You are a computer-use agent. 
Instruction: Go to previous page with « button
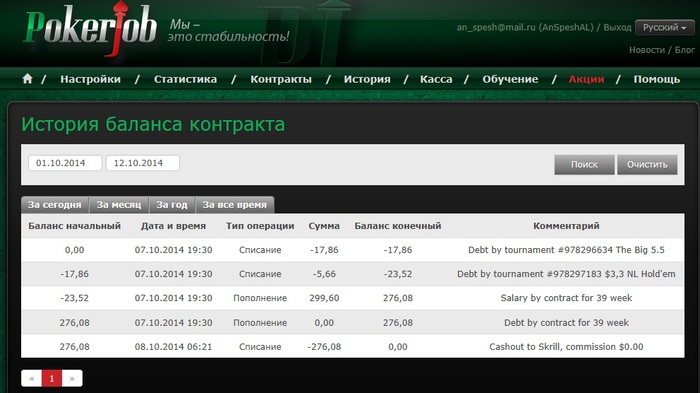[x=32, y=379]
